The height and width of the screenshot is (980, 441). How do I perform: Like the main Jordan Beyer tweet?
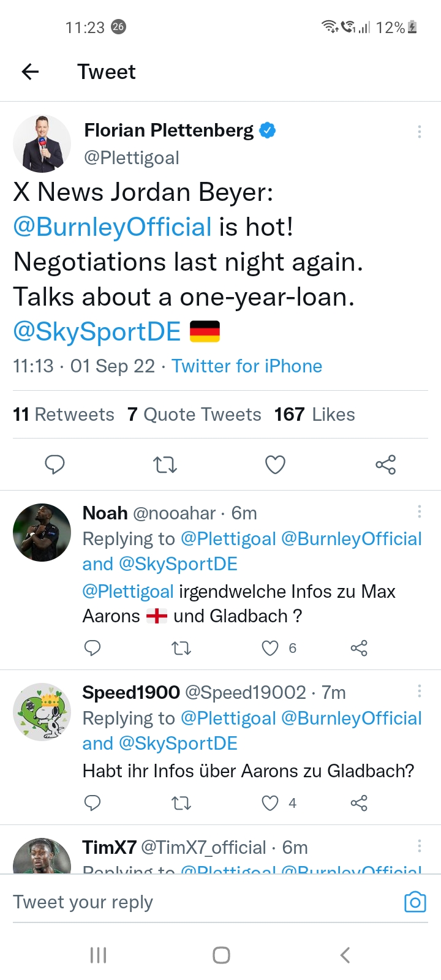(275, 465)
